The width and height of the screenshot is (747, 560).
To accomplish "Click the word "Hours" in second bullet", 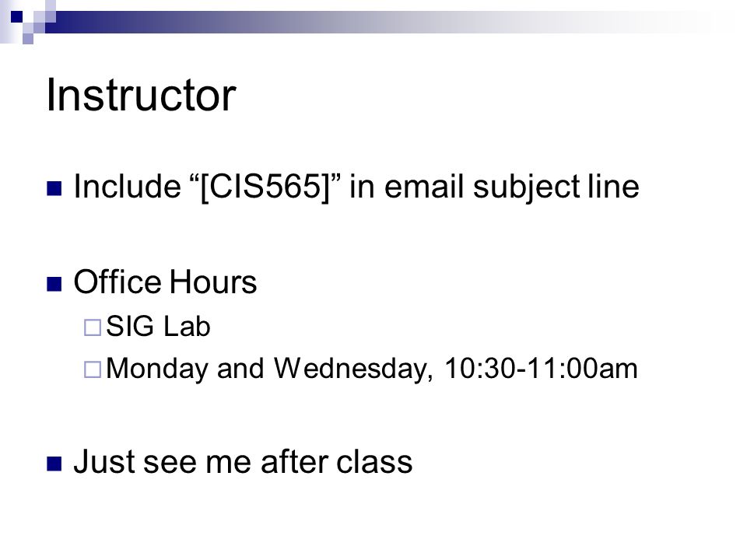I will click(x=213, y=282).
